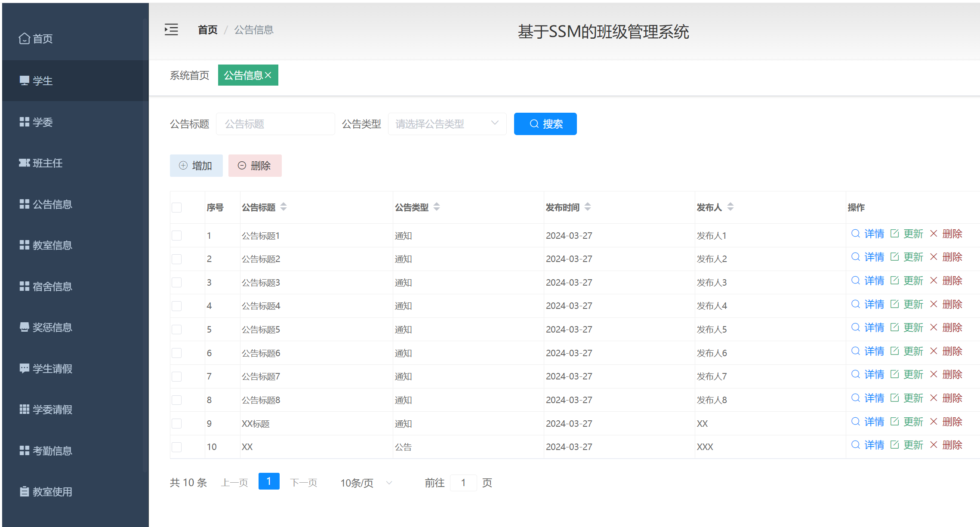Tick the checkbox for row 公告标题3
The width and height of the screenshot is (980, 527).
(x=176, y=282)
